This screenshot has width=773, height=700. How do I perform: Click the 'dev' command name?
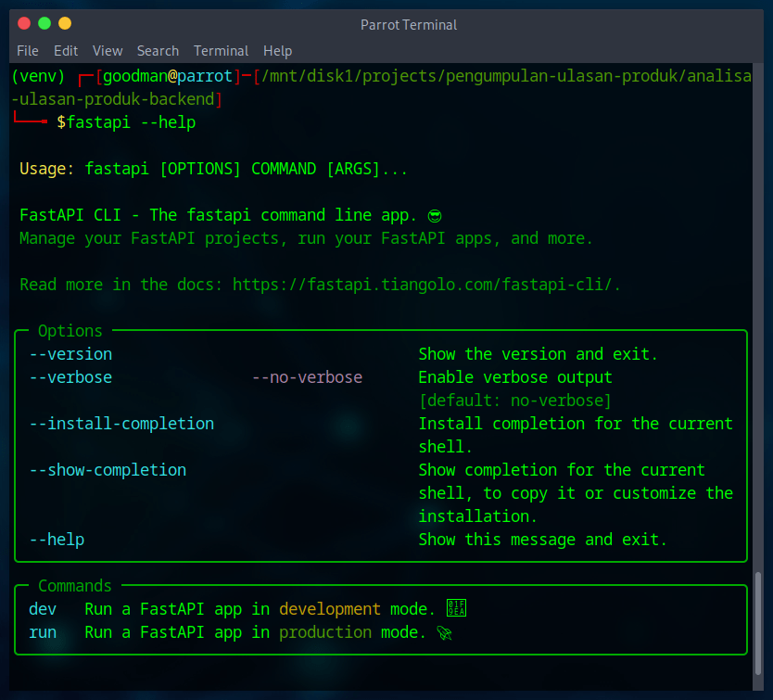[43, 609]
